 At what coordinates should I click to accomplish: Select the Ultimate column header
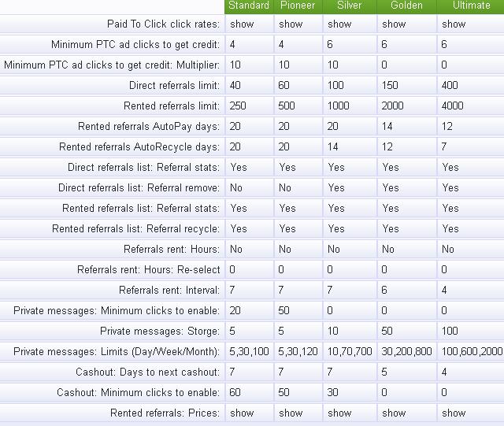coord(472,6)
